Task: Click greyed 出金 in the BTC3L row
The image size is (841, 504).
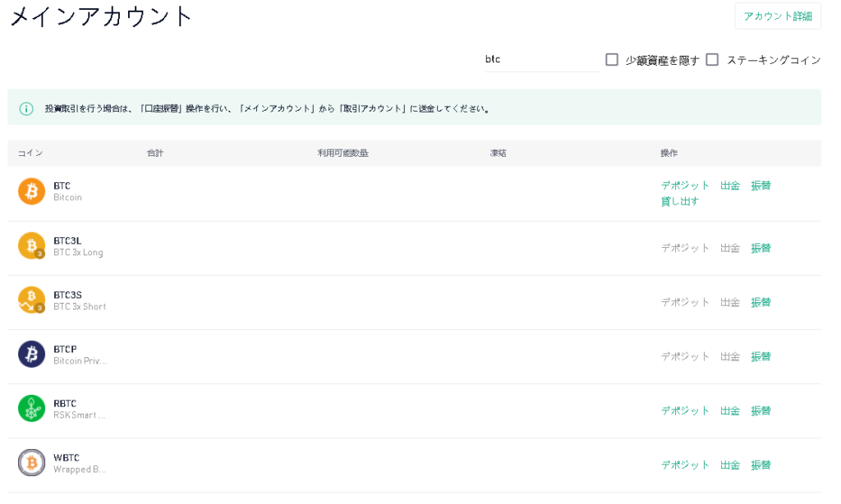Action: pos(730,248)
